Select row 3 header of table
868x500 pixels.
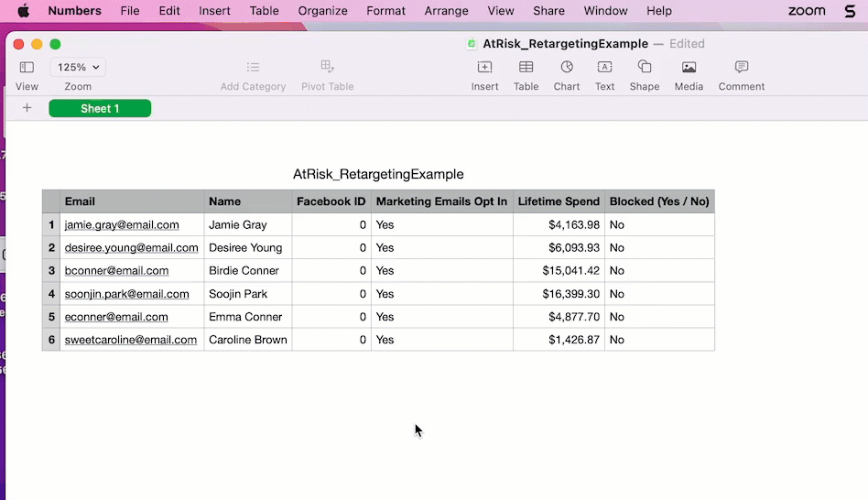click(51, 271)
